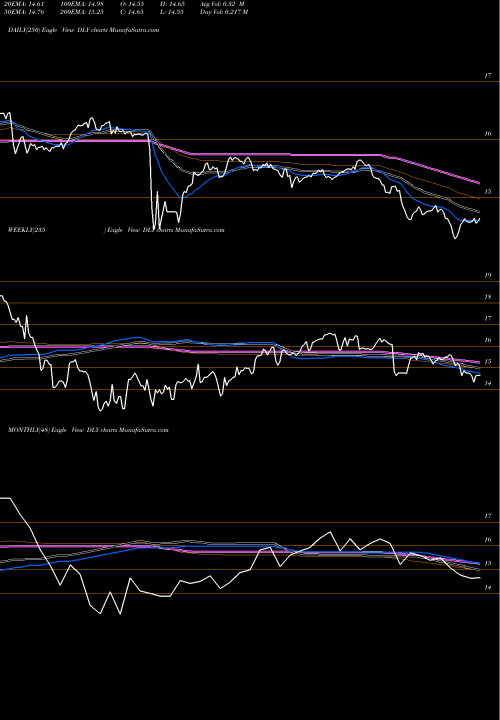
Task: Click the 15 price label on weekly chart
Action: click(488, 362)
